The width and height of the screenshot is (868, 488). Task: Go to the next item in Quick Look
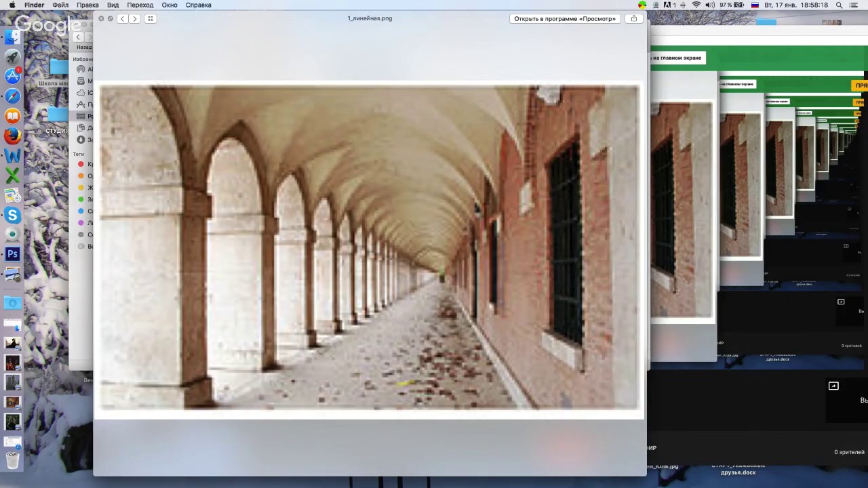[134, 18]
